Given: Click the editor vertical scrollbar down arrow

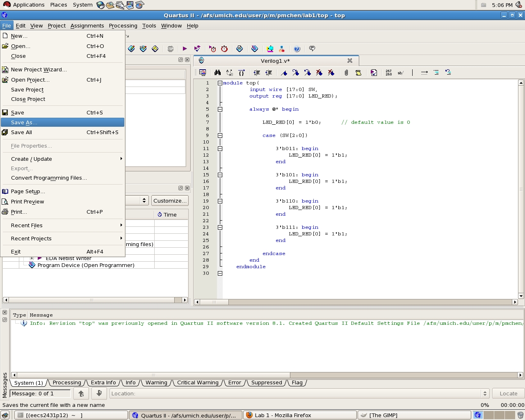Looking at the screenshot, I should (x=521, y=296).
